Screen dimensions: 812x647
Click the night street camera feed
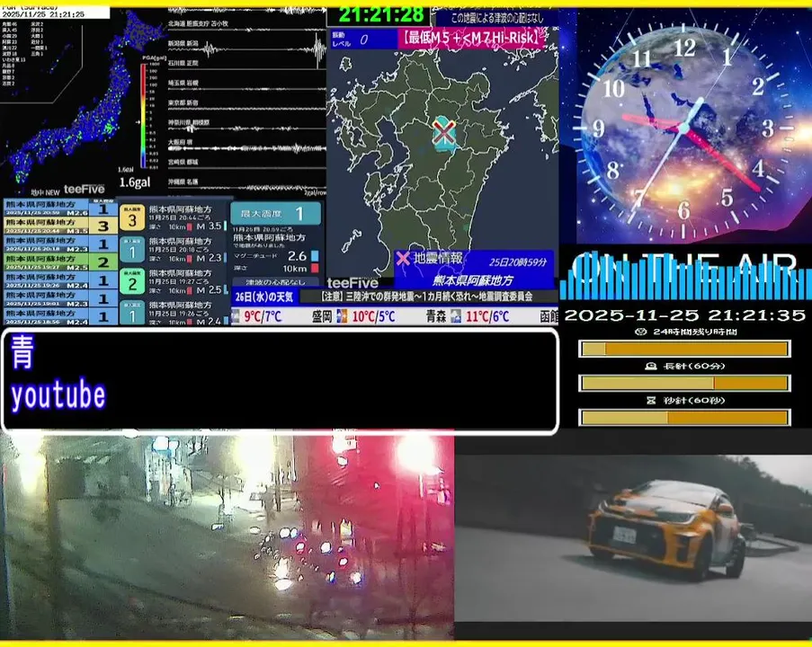[x=227, y=536]
